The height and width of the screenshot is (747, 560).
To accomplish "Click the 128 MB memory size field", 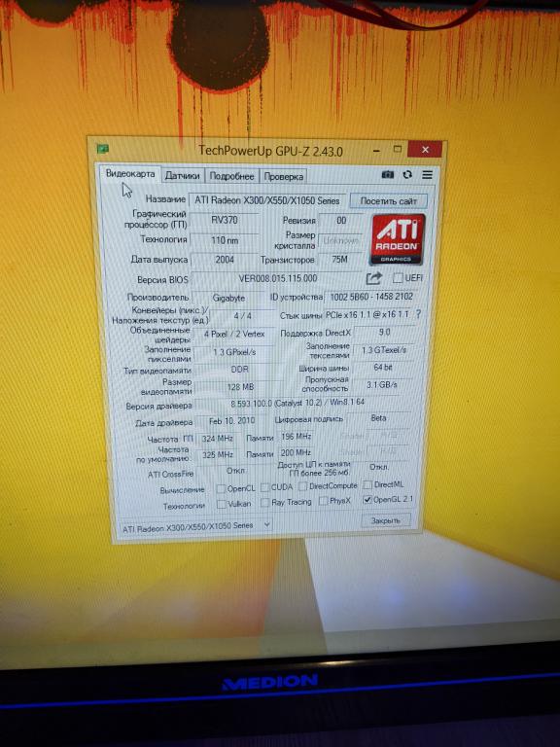I will click(240, 387).
